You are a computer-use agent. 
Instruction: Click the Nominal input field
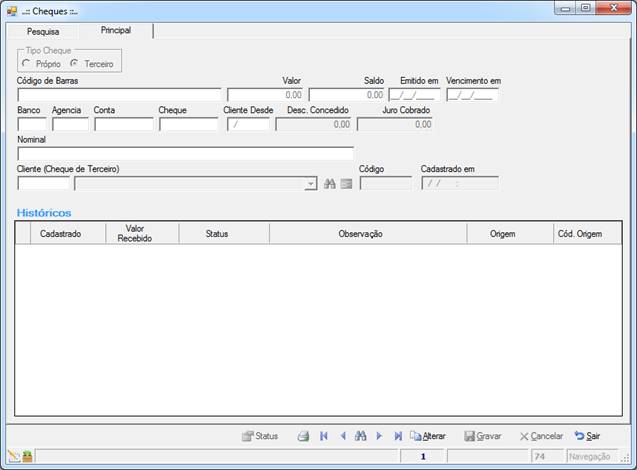coord(186,154)
